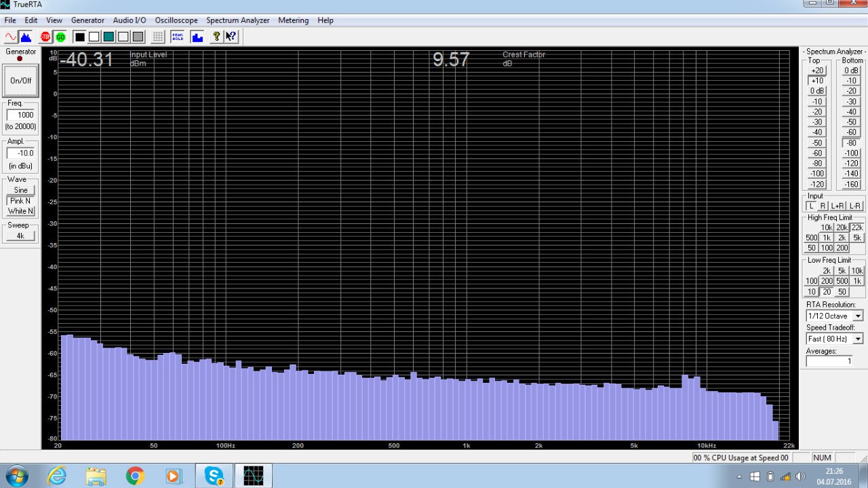This screenshot has width=868, height=488.
Task: Click volume speaker tray icon
Action: (x=800, y=476)
